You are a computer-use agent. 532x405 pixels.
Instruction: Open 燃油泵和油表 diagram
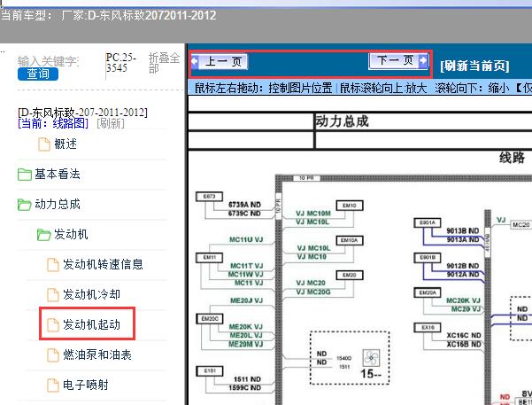97,354
